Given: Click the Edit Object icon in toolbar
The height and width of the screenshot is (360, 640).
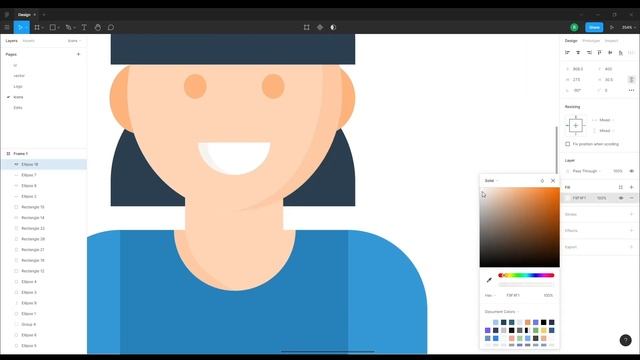Looking at the screenshot, I should (x=307, y=27).
